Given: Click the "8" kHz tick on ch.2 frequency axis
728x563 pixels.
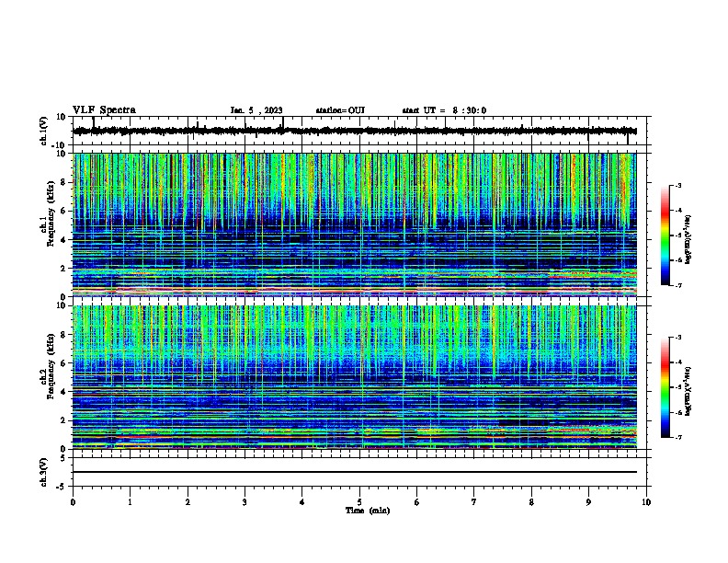Looking at the screenshot, I should [x=63, y=335].
